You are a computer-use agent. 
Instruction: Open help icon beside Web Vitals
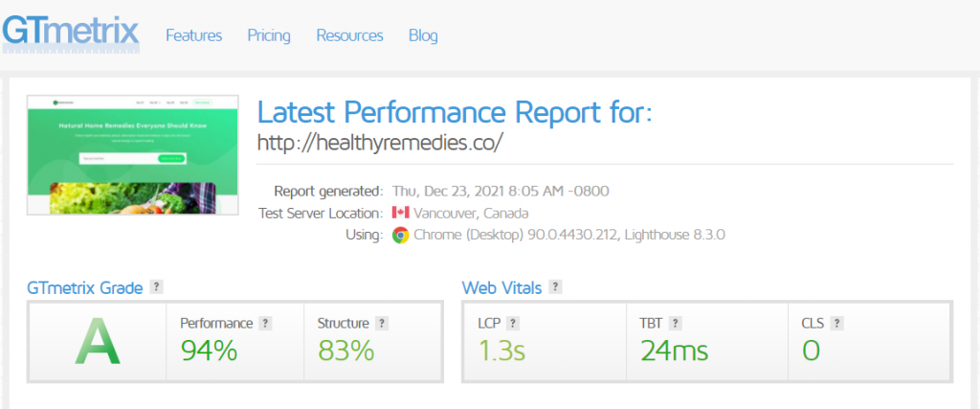[555, 287]
